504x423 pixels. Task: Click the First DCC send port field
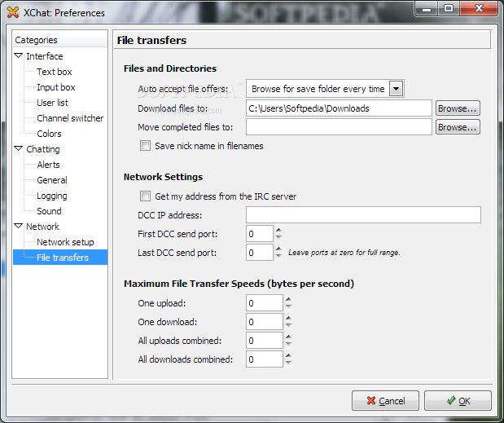[260, 234]
